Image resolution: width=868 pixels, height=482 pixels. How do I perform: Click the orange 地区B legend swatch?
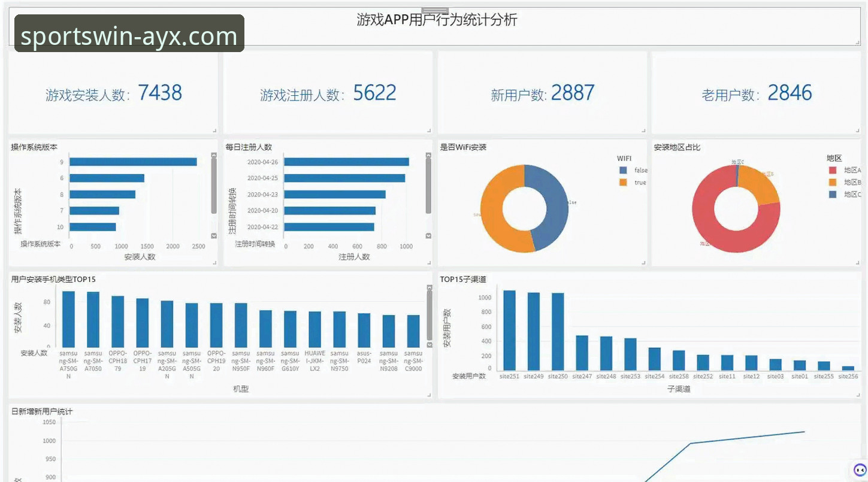tap(833, 182)
